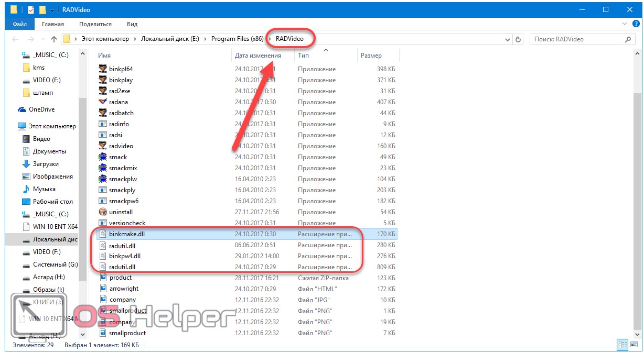The width and height of the screenshot is (644, 353).
Task: Click the uninstall program icon
Action: [x=103, y=212]
